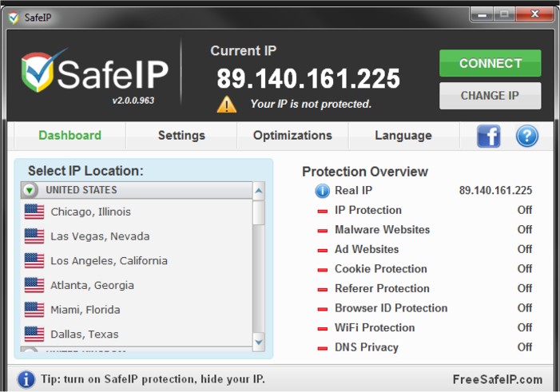Click the tip info icon in status bar
This screenshot has width=560, height=392.
[26, 379]
